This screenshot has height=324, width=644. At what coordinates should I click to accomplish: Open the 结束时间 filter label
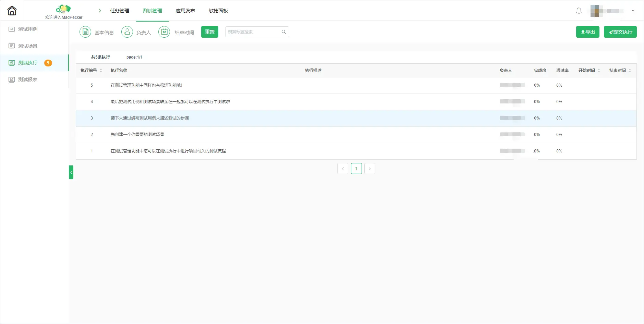(184, 33)
